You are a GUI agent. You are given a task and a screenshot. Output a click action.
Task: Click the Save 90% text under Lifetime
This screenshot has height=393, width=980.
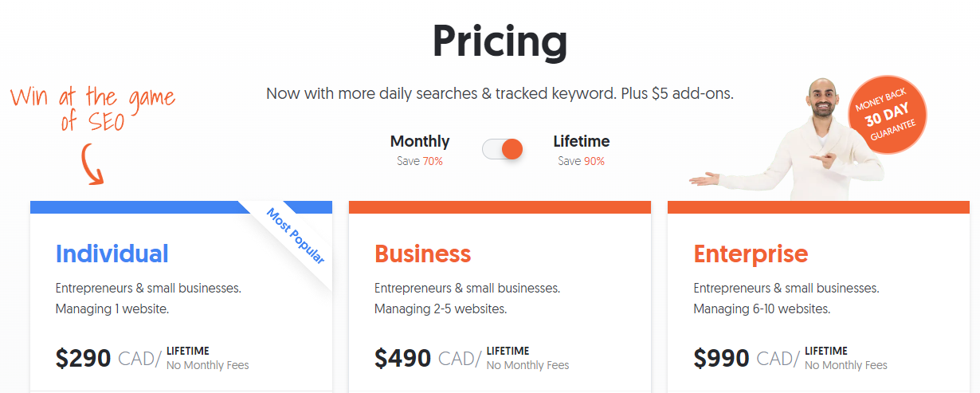(582, 161)
